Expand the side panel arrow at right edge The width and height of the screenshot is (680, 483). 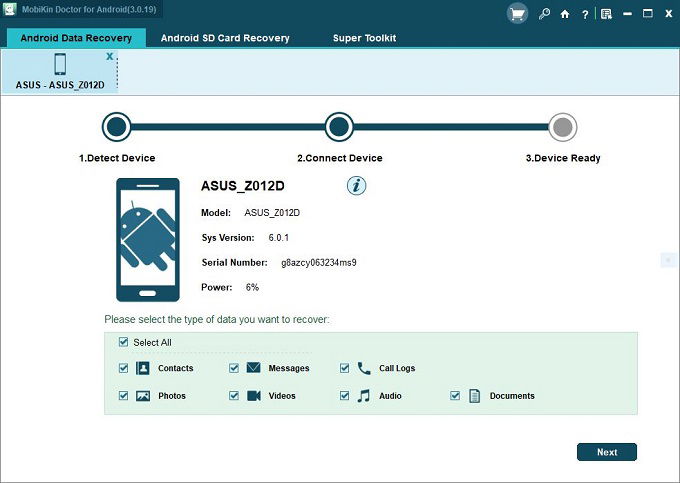668,260
